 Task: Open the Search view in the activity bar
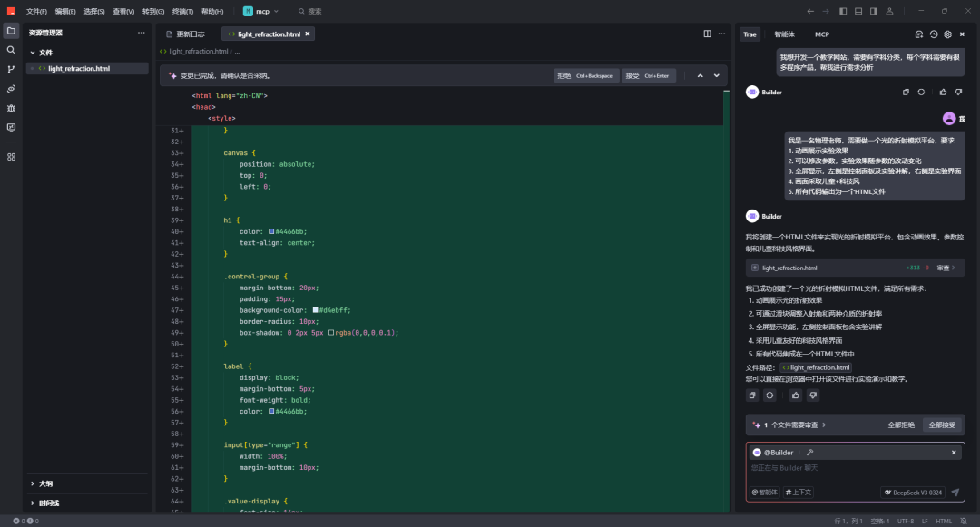[11, 50]
